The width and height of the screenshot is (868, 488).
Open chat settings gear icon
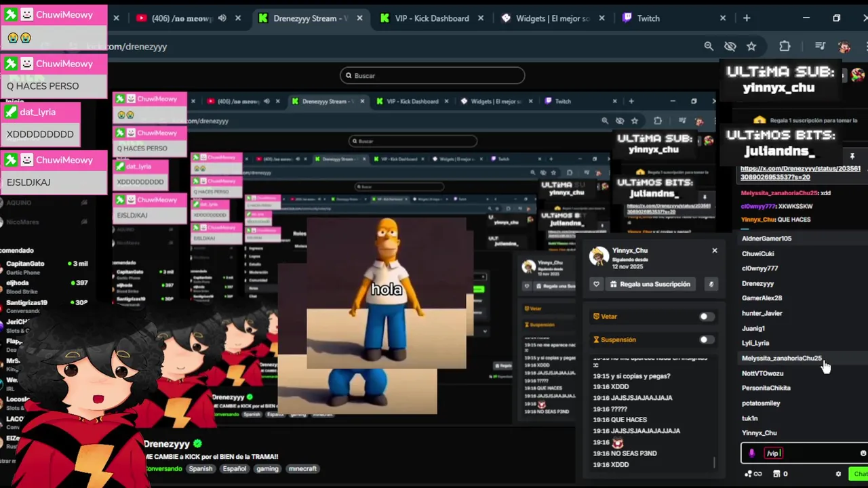(838, 474)
